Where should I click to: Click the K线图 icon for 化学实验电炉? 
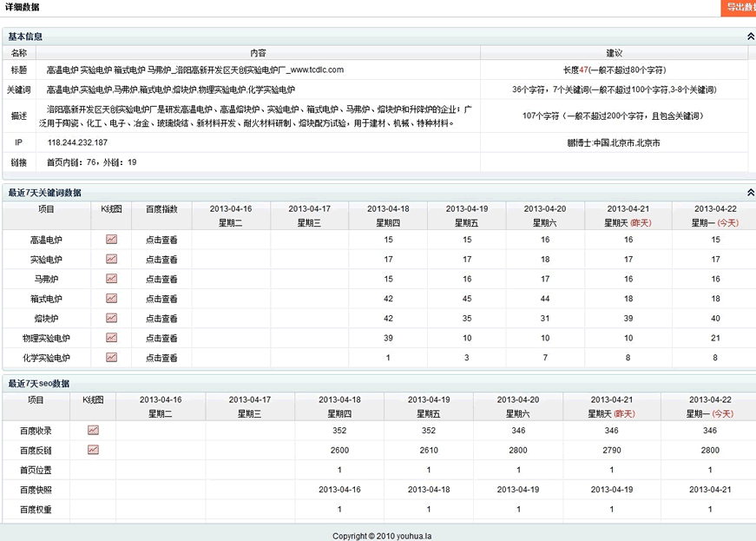point(111,358)
